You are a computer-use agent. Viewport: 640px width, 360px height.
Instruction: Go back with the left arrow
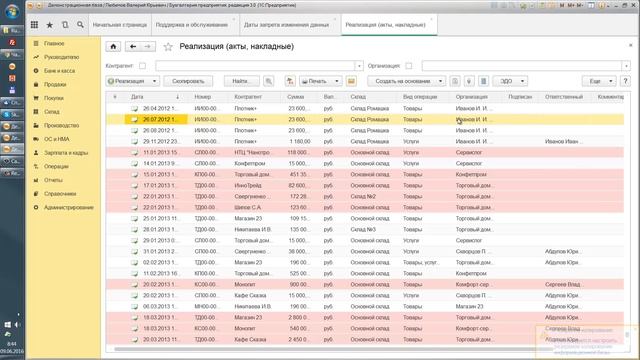click(x=133, y=47)
